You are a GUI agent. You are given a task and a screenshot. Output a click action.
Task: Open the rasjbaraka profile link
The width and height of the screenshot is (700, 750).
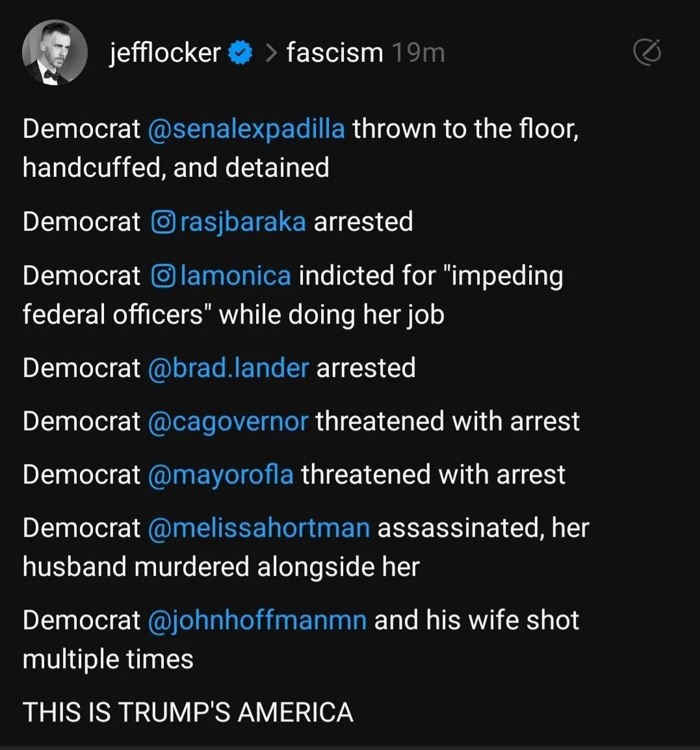[x=243, y=222]
